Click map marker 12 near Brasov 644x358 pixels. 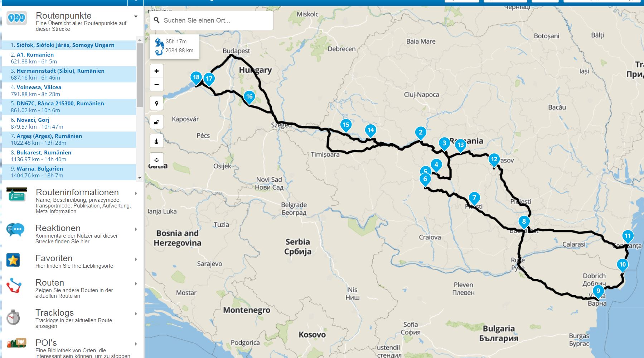(494, 159)
